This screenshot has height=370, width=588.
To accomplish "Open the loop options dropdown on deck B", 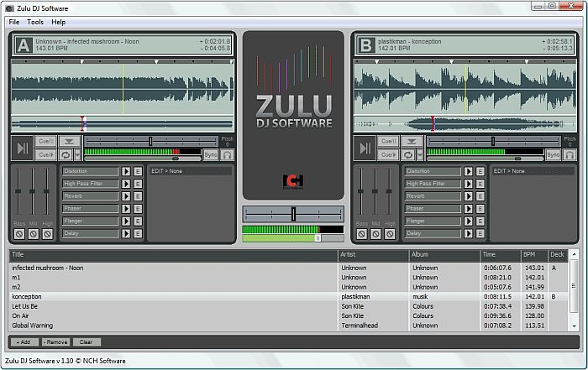I will [420, 155].
